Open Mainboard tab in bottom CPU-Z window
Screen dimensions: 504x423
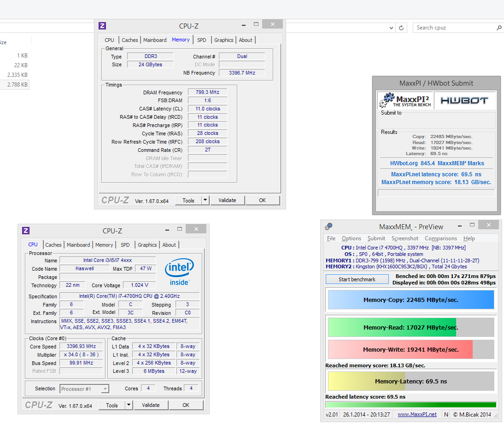[78, 245]
